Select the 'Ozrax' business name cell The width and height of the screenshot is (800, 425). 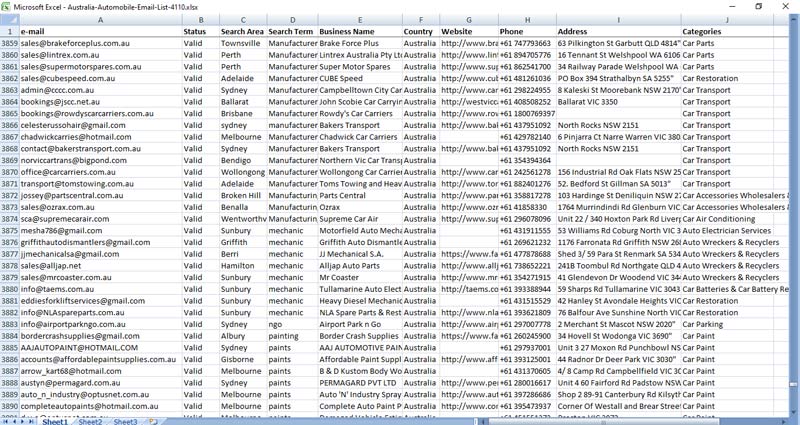[x=360, y=207]
